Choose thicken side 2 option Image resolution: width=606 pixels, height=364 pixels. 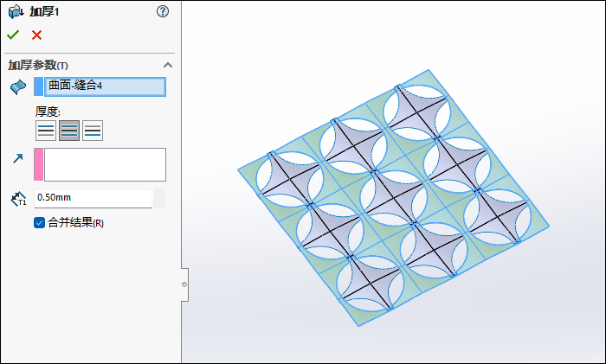click(93, 131)
